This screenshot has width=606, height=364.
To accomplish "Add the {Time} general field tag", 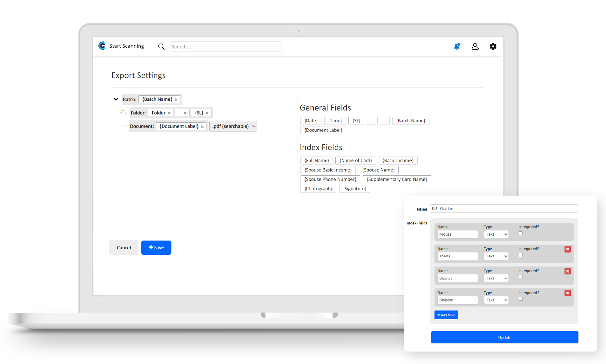I will pyautogui.click(x=335, y=121).
